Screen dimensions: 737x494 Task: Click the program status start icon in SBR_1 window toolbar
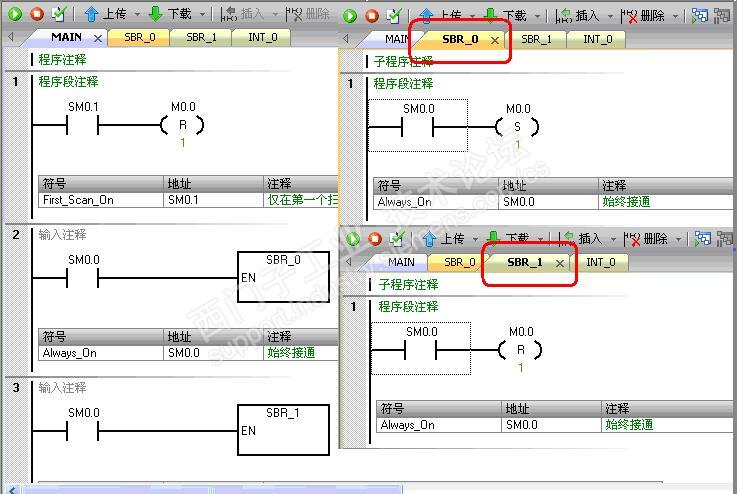[702, 239]
